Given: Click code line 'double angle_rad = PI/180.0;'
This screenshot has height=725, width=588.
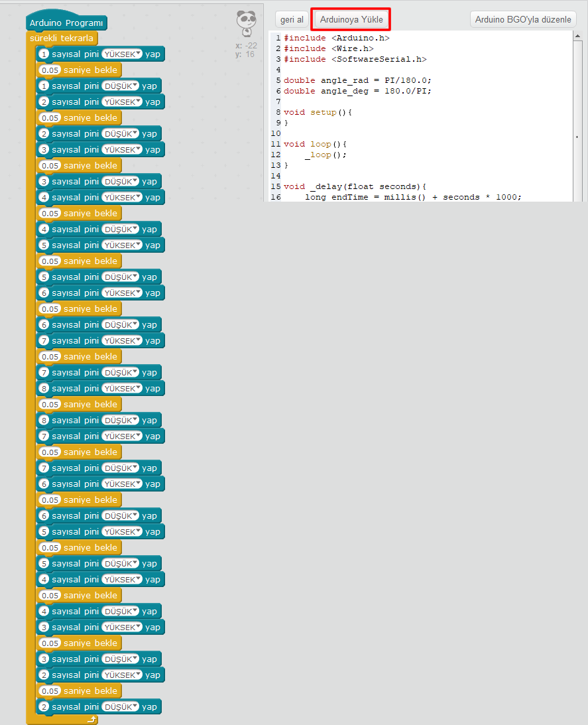Looking at the screenshot, I should pyautogui.click(x=357, y=80).
